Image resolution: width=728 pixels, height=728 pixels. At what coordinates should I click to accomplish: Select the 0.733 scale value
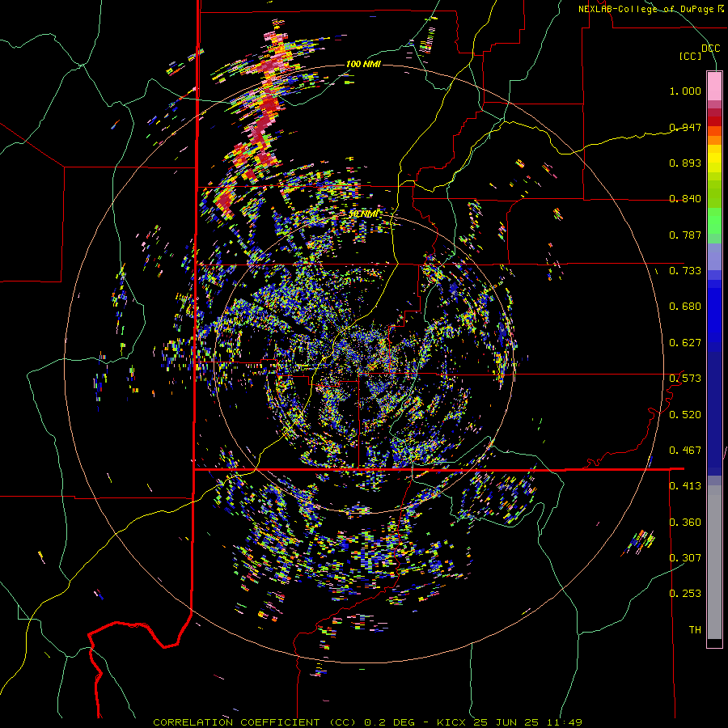[x=685, y=271]
